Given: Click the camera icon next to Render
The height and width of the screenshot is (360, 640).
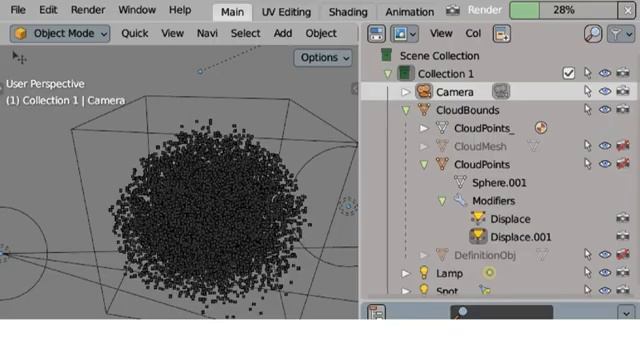Looking at the screenshot, I should click(453, 10).
